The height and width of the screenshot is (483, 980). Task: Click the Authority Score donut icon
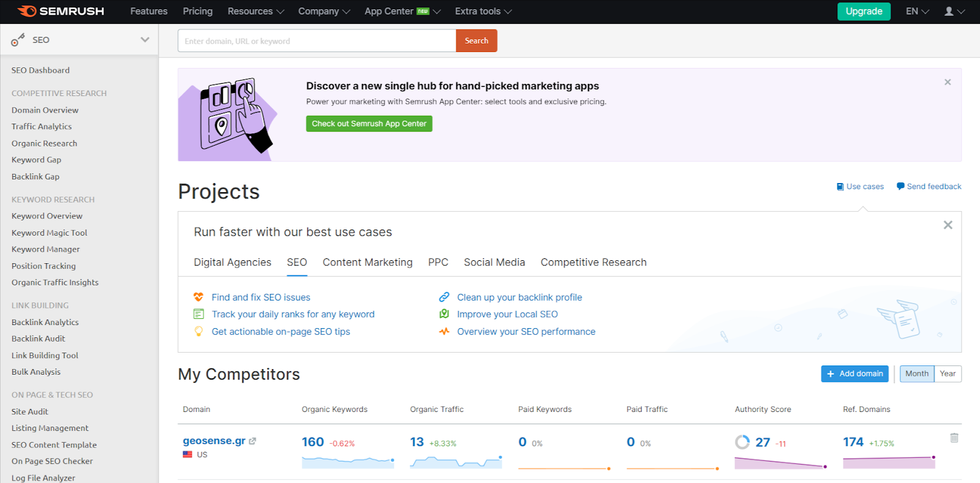point(742,442)
